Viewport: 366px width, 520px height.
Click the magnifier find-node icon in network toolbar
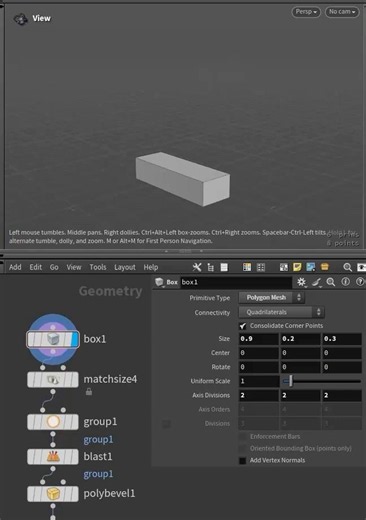[x=347, y=267]
